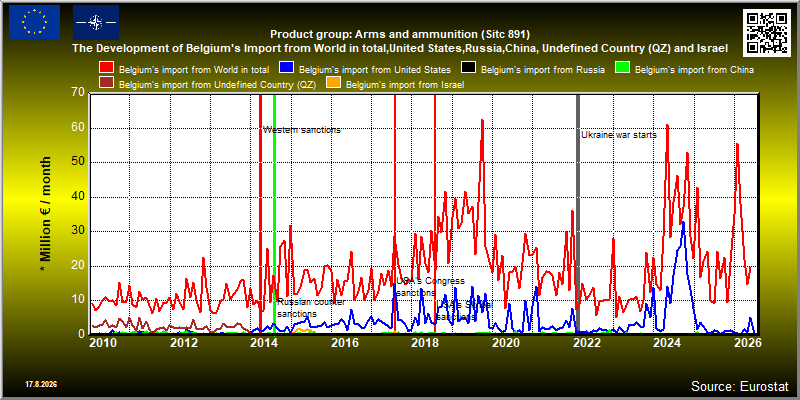
Task: Click the 2016 x-axis label
Action: 344,343
